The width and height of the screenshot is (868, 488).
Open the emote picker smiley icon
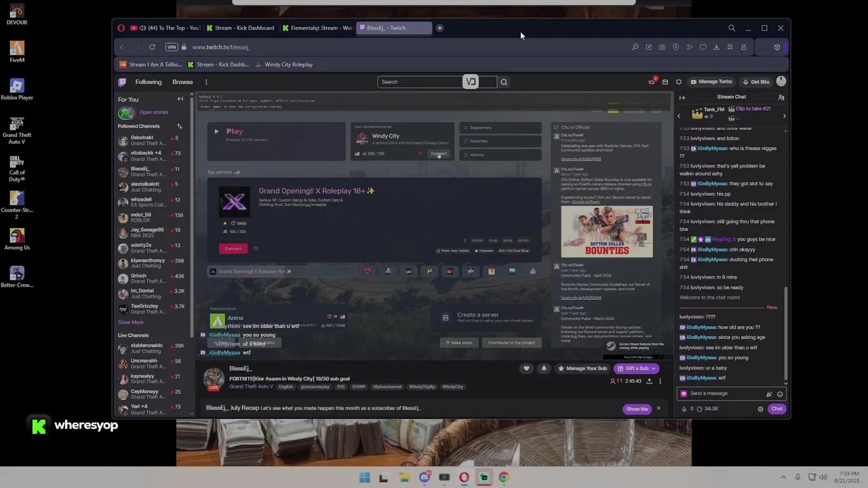click(780, 394)
